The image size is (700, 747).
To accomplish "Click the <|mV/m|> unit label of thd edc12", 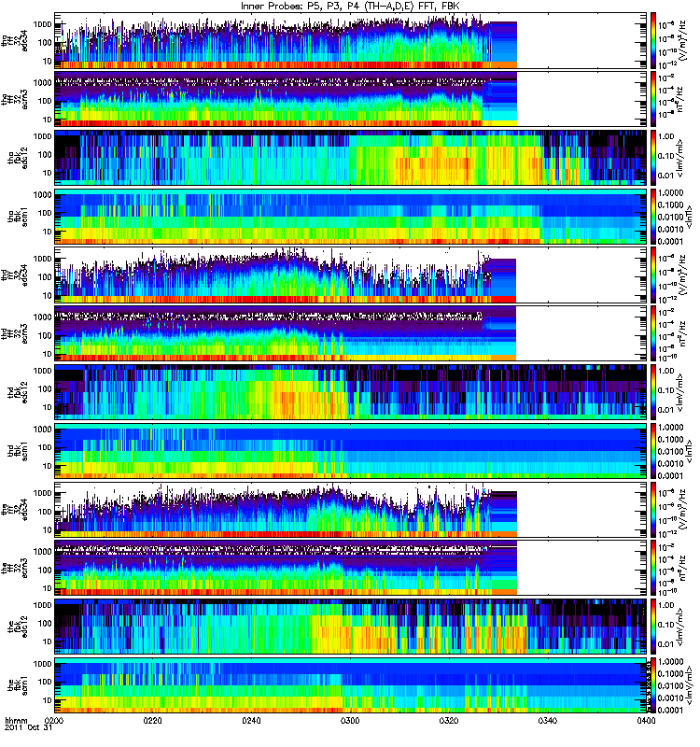I will click(680, 391).
